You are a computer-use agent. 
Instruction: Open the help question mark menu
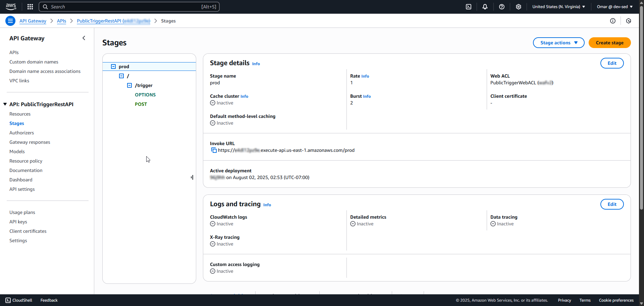pyautogui.click(x=502, y=7)
